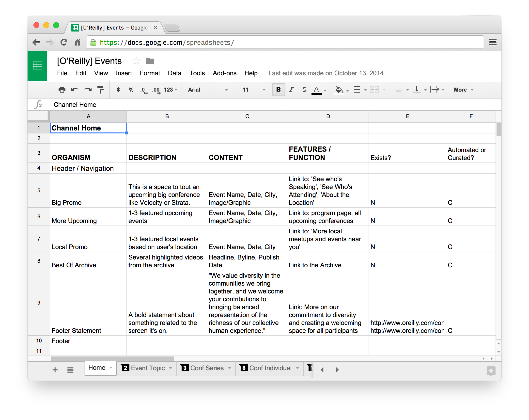529x420 pixels.
Task: Toggle italic formatting
Action: click(291, 90)
